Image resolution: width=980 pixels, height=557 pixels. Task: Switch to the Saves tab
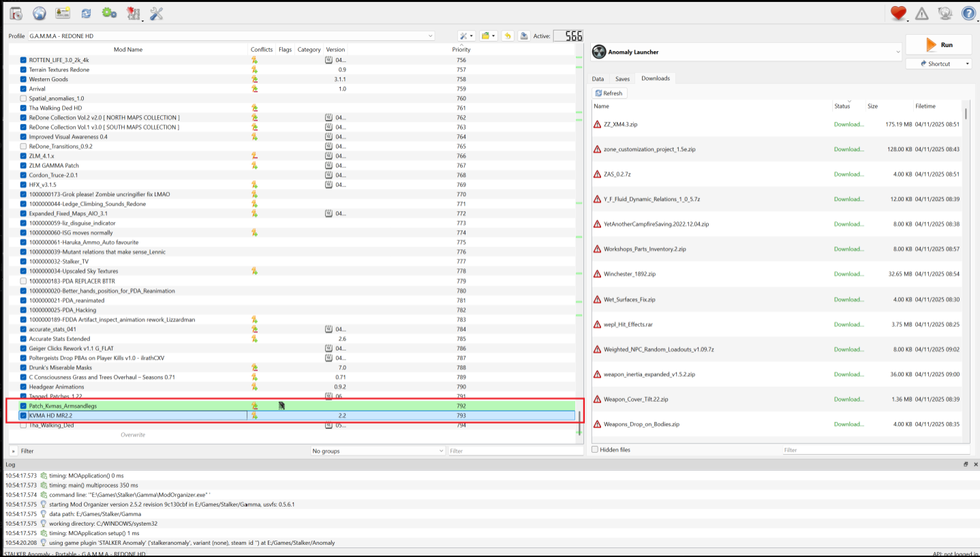(x=623, y=78)
